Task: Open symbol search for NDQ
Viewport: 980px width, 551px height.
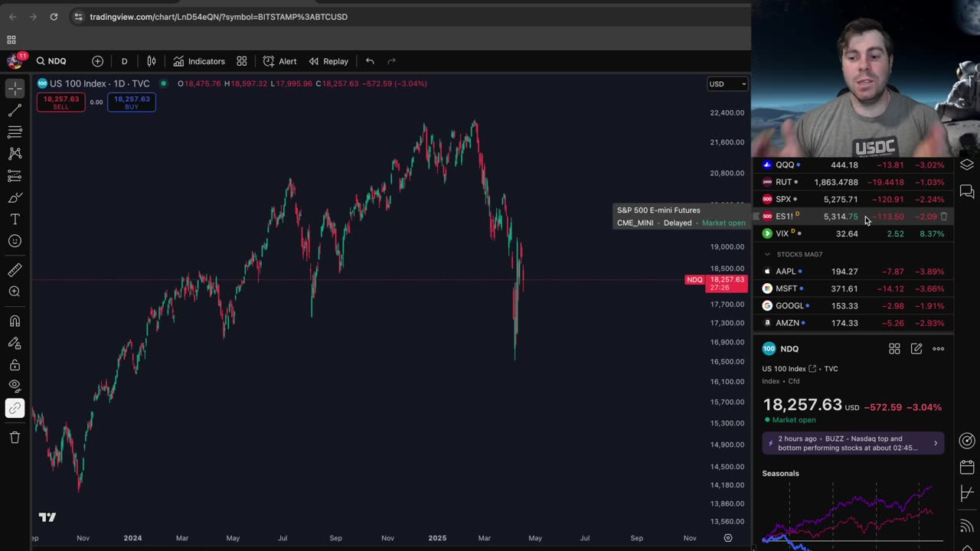Action: tap(51, 61)
